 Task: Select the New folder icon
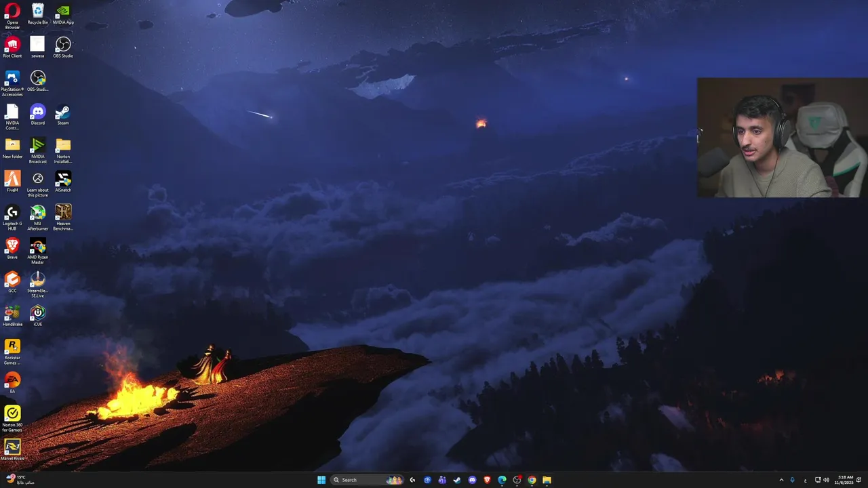(x=12, y=148)
